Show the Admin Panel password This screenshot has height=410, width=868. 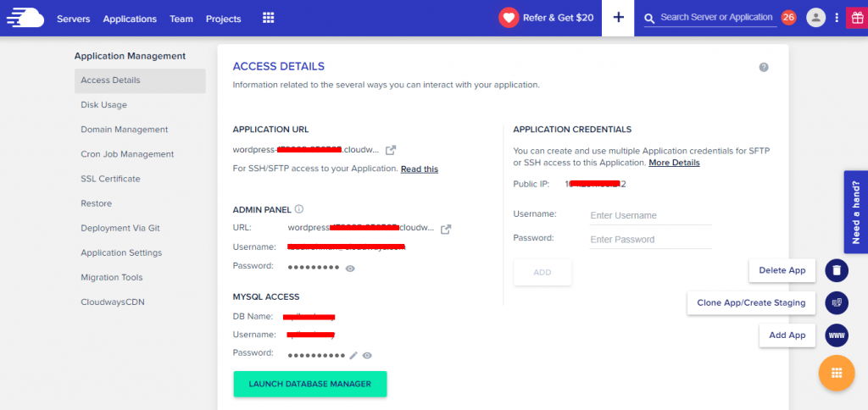tap(350, 268)
